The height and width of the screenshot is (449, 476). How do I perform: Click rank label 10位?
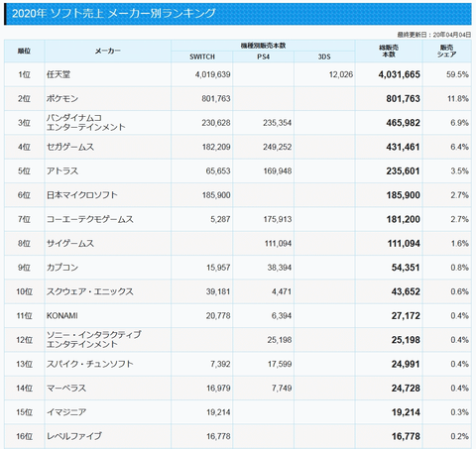(x=24, y=291)
